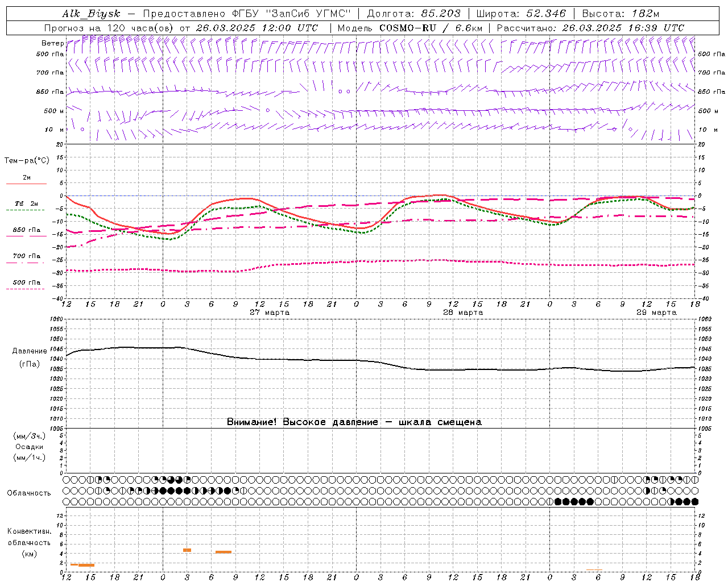The height and width of the screenshot is (582, 728).
Task: Click the 500 гПа temperature legend entry
Action: [27, 282]
